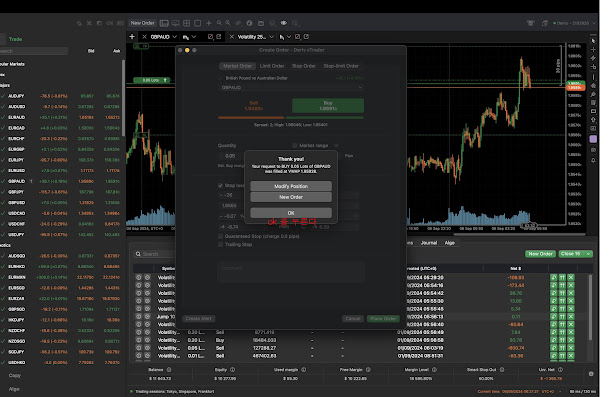The width and height of the screenshot is (615, 397).
Task: Open Copy in the left sidebar
Action: 15,375
